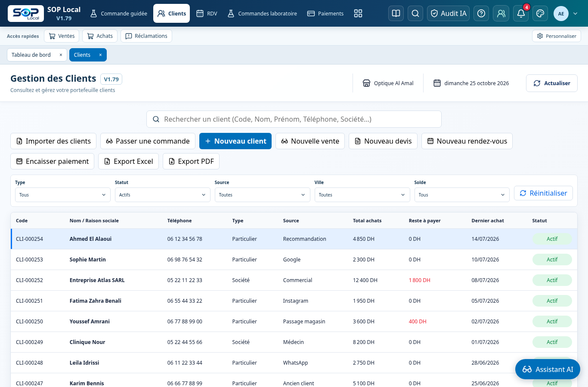588x387 pixels.
Task: Click Personnaliser gear button
Action: pos(557,36)
